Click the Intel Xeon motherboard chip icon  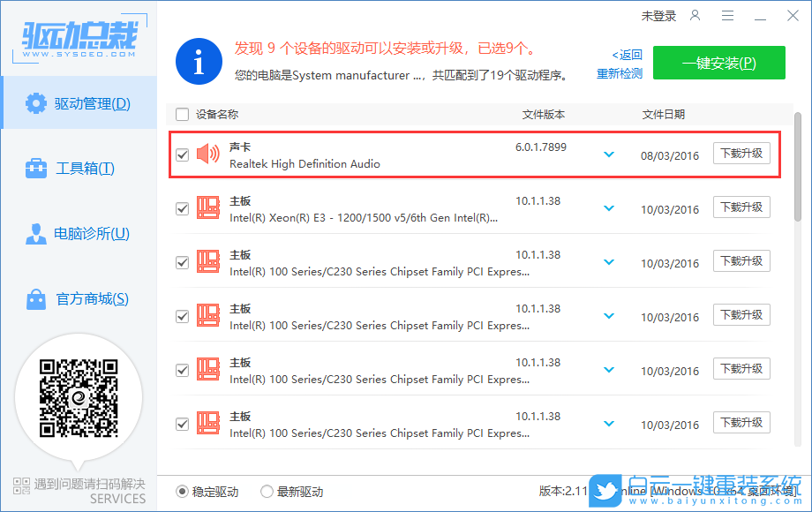[207, 207]
